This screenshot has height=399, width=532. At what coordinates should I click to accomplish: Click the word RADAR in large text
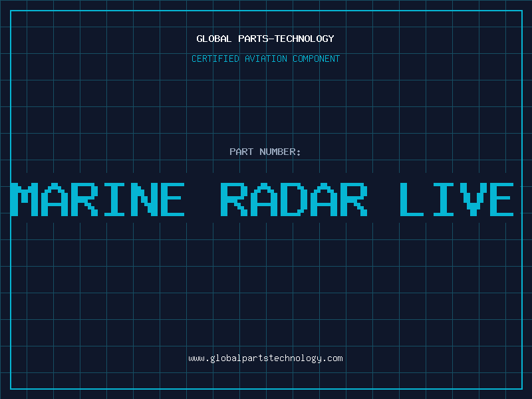pos(294,199)
